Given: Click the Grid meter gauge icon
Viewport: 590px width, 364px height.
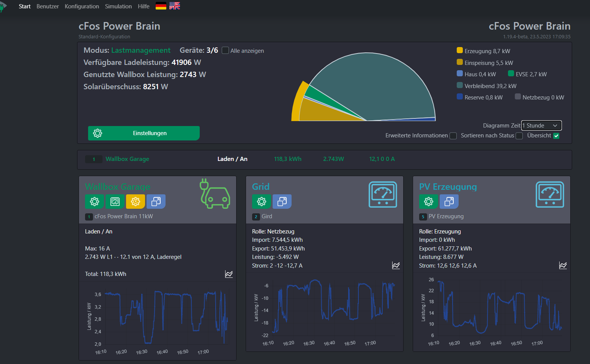Looking at the screenshot, I should pyautogui.click(x=383, y=194).
